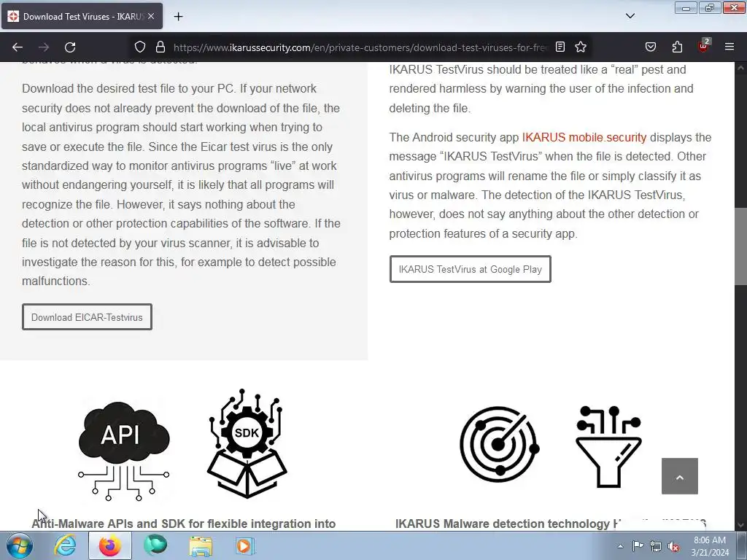Open the network status tray icon
This screenshot has width=747, height=560.
656,546
